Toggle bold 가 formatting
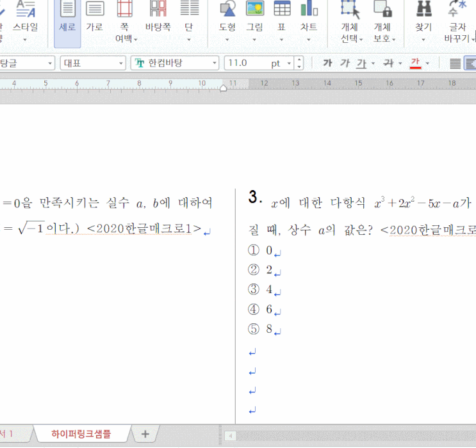This screenshot has height=448, width=476. tap(327, 63)
